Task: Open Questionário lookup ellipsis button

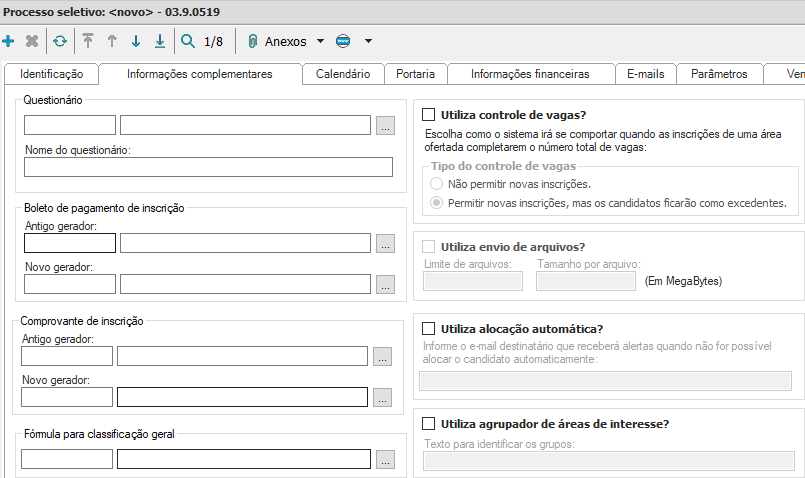Action: 385,126
